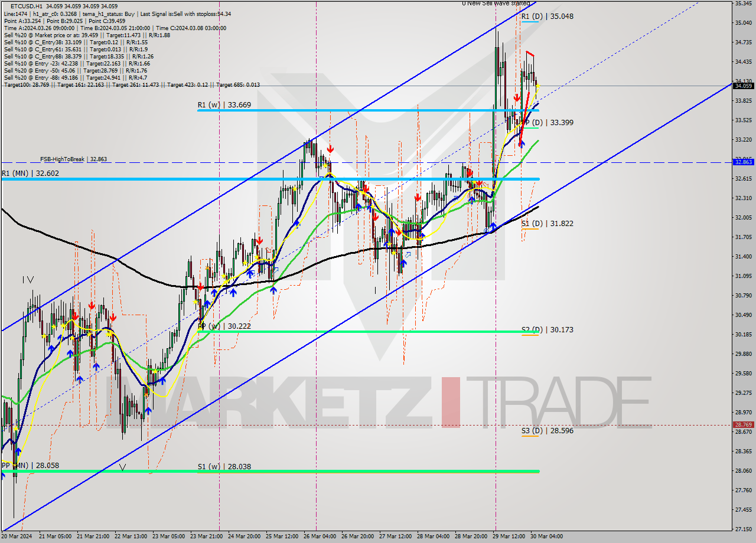The height and width of the screenshot is (543, 756).
Task: Select 'Sell %20 @ Market price' line
Action: (87, 35)
